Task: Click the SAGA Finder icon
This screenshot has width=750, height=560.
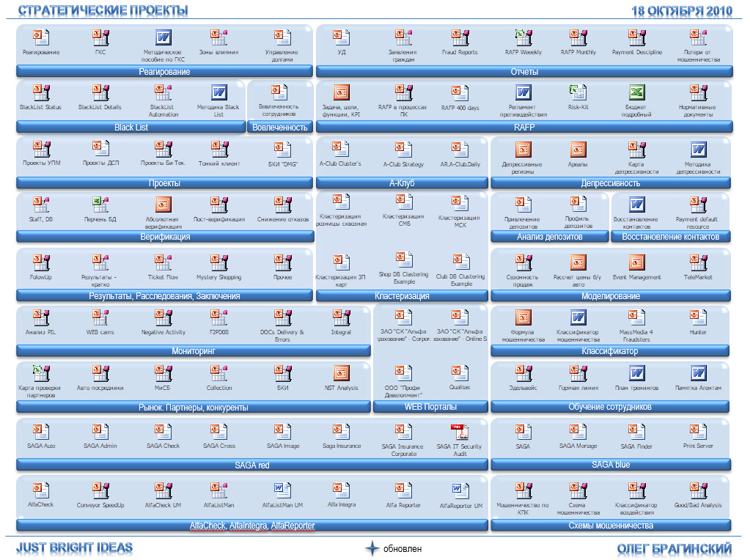Action: tap(637, 431)
